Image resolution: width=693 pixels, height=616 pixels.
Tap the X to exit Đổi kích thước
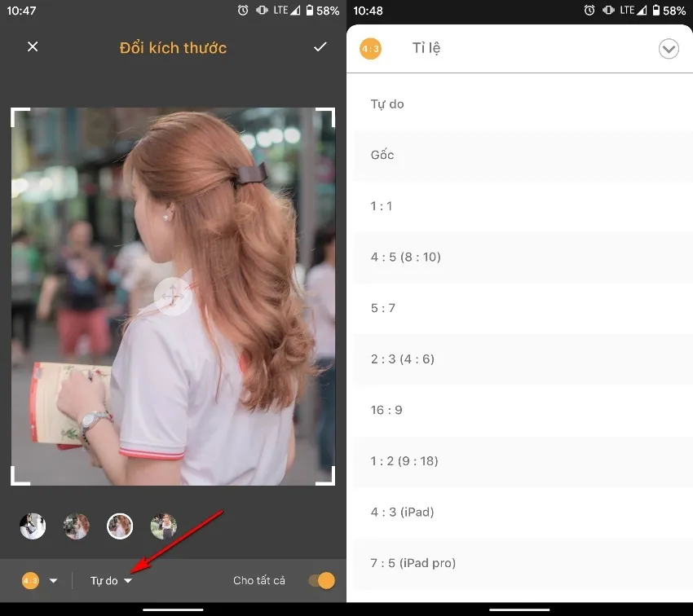pyautogui.click(x=32, y=47)
